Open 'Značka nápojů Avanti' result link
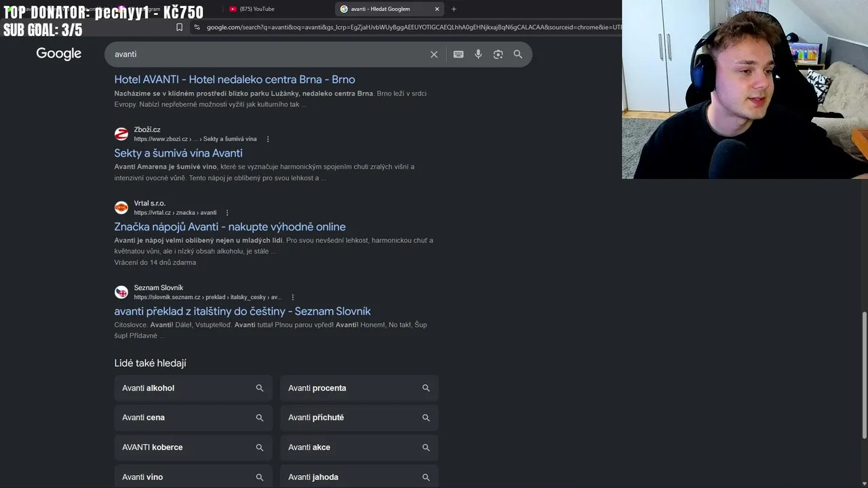Viewport: 868px width, 488px height. pos(230,227)
